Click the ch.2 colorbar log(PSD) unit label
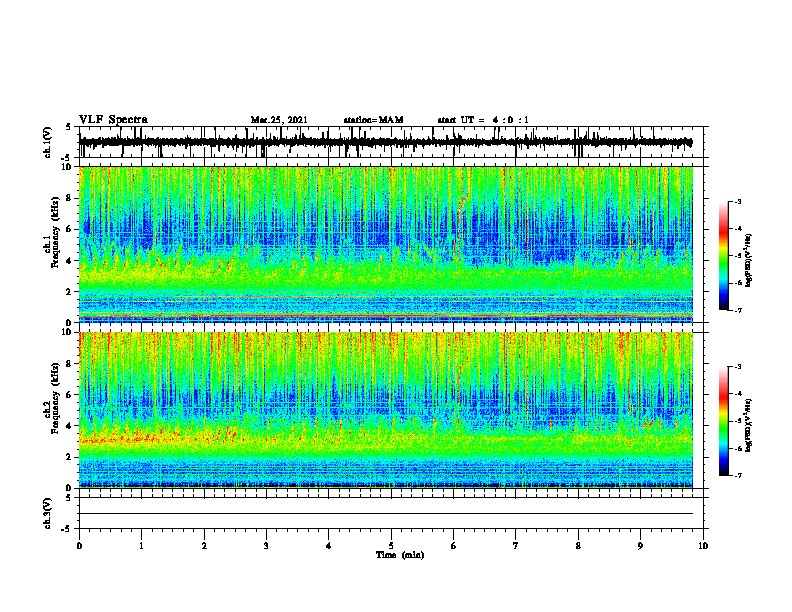 point(749,425)
